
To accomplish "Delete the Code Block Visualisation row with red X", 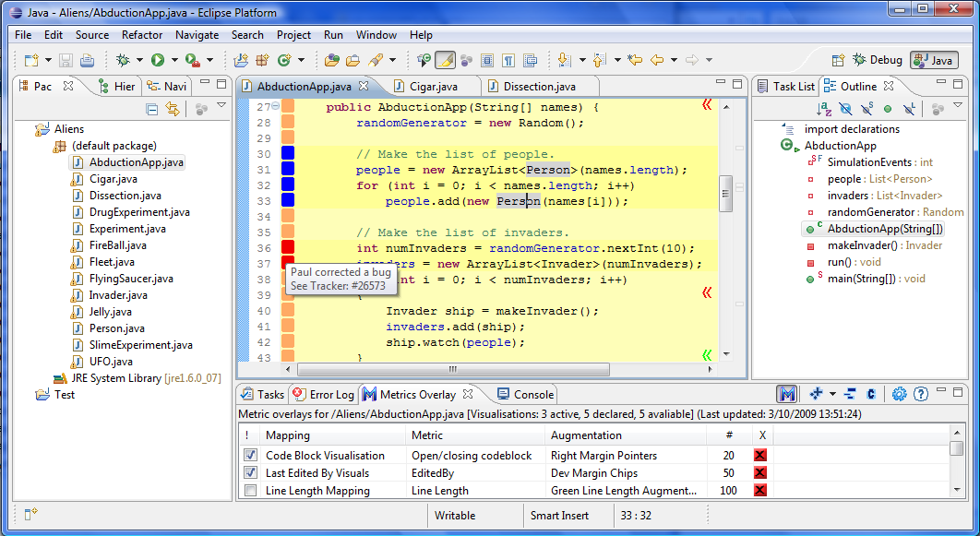I will [x=760, y=456].
